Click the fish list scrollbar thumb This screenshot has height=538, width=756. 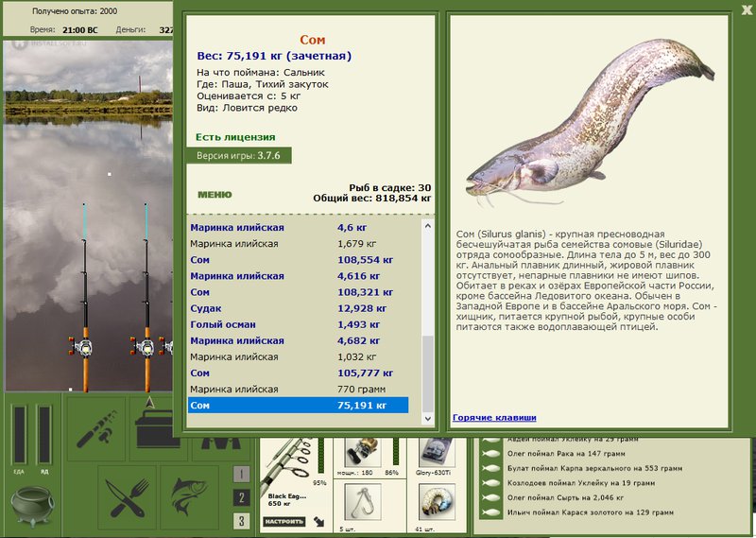(428, 373)
